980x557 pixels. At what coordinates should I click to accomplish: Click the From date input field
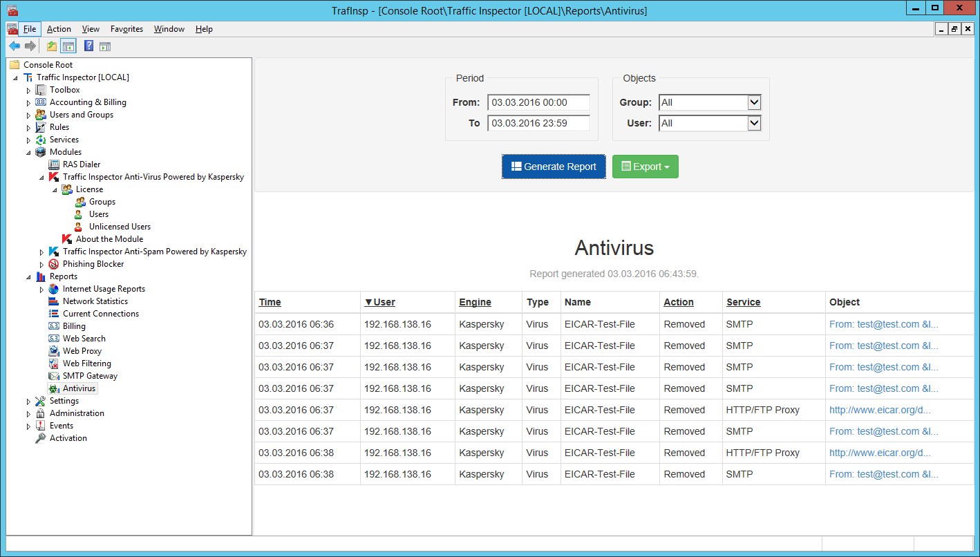538,102
